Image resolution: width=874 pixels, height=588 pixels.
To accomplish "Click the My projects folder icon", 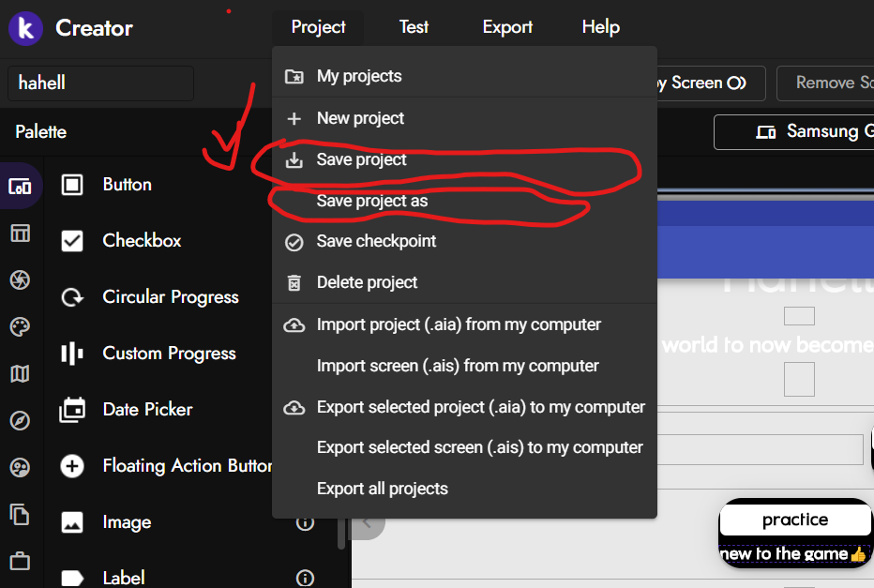I will click(294, 76).
